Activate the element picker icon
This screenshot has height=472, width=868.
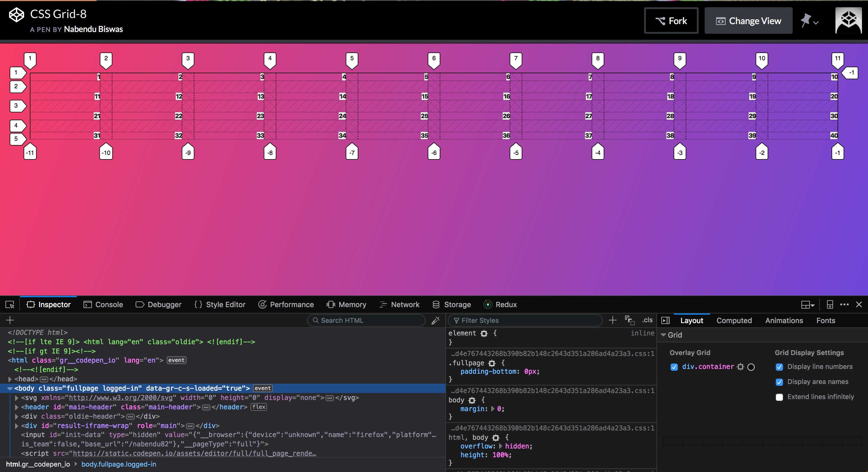(10, 304)
